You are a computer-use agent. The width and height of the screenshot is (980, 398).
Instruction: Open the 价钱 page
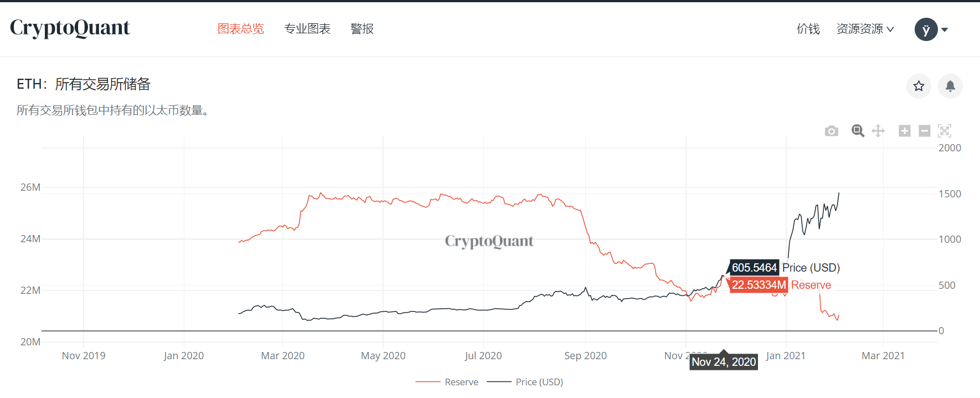tap(808, 29)
